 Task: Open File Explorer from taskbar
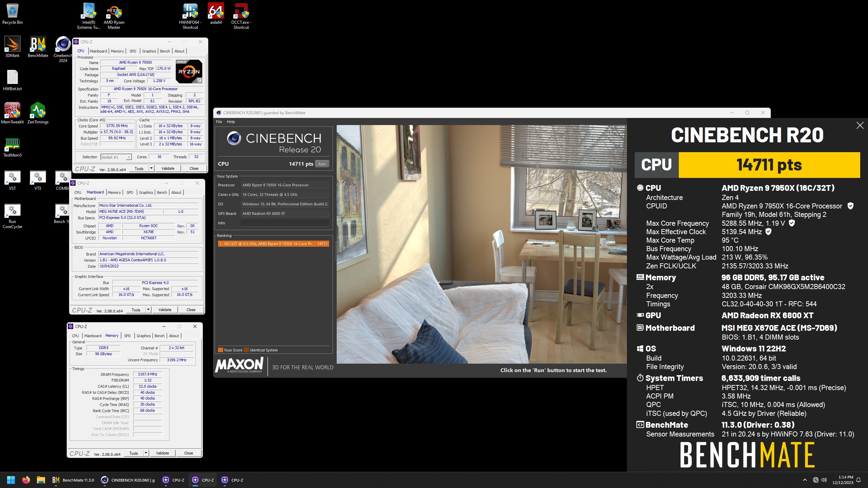pos(41,480)
